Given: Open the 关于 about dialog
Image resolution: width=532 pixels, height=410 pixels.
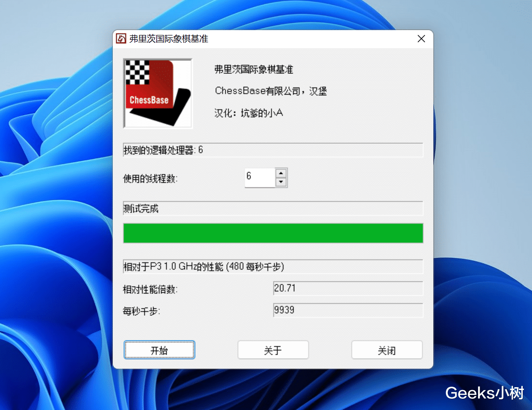Looking at the screenshot, I should (273, 350).
